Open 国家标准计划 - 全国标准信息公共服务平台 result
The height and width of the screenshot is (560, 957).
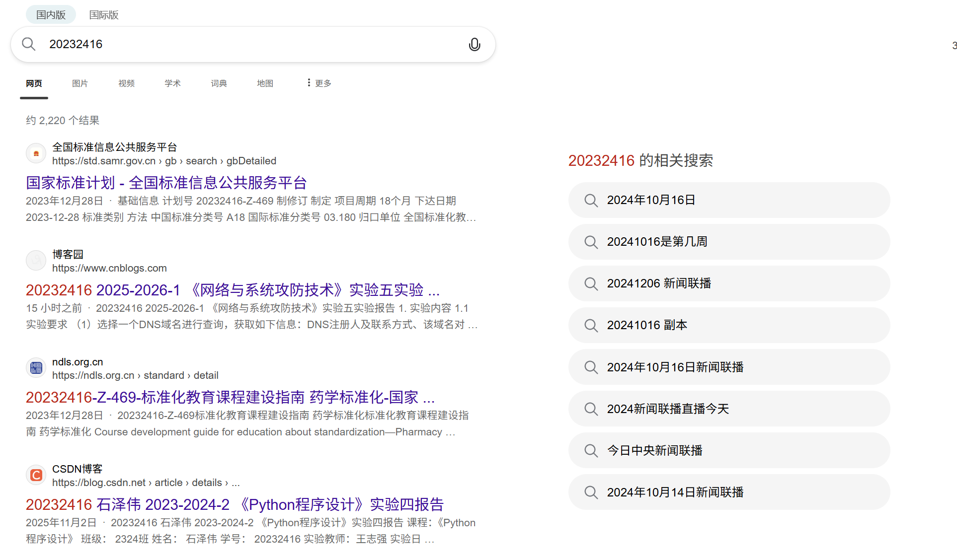click(166, 183)
